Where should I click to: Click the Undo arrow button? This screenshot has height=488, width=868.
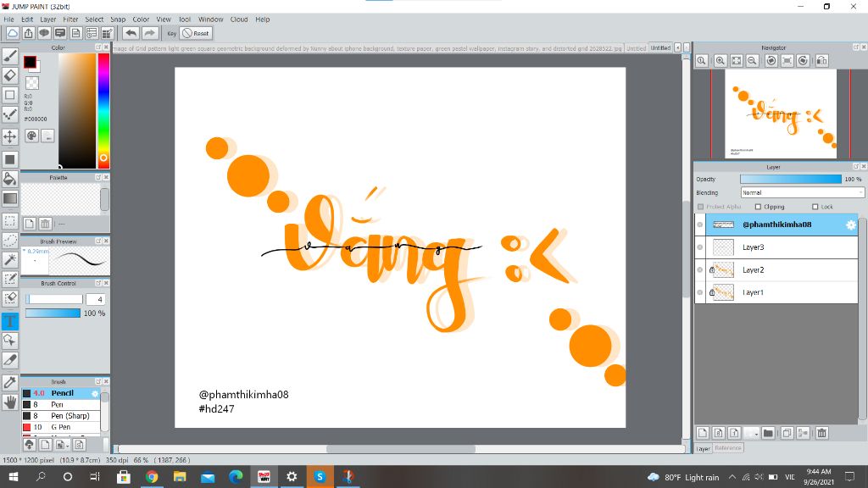(x=131, y=33)
